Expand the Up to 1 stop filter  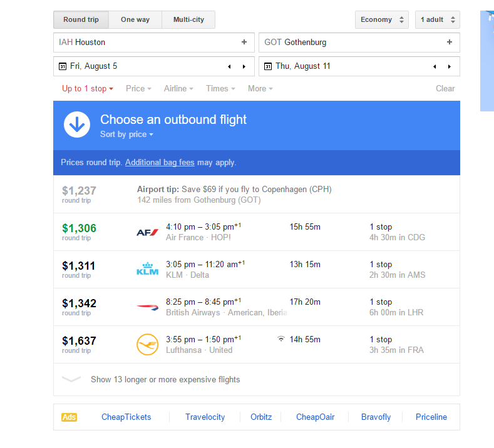coord(88,89)
